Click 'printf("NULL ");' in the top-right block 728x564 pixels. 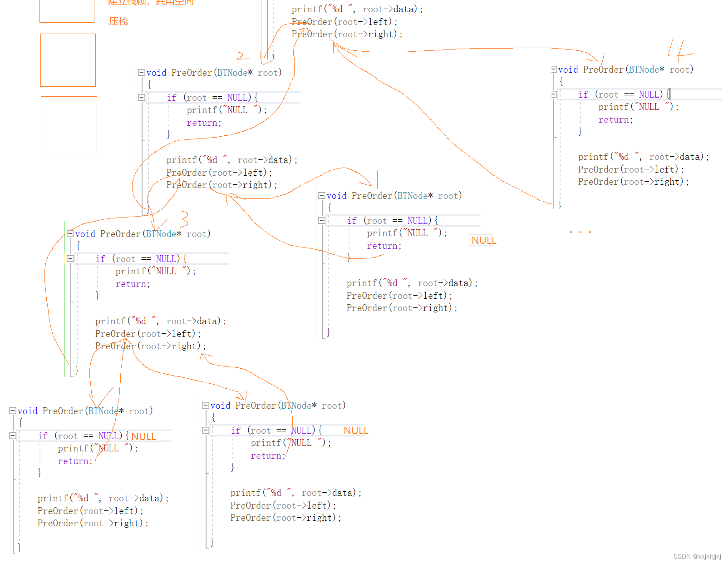click(639, 107)
